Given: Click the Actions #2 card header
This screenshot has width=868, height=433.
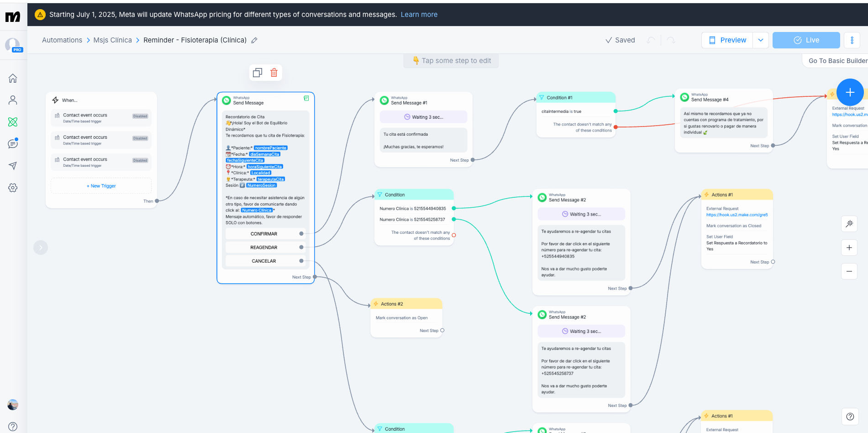Looking at the screenshot, I should click(406, 304).
